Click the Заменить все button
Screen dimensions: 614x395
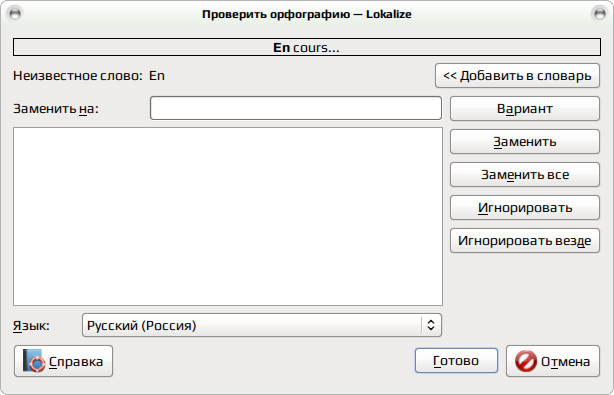tap(525, 174)
